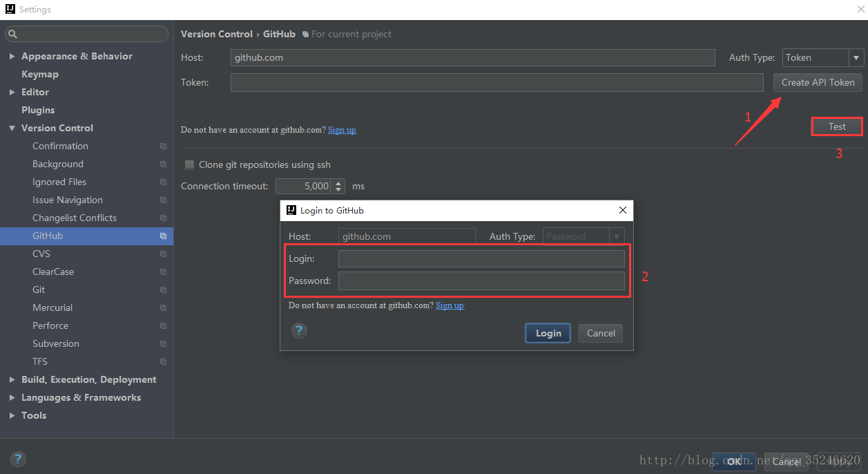Viewport: 868px width, 474px height.
Task: Click the IntelliJ icon in Settings title bar
Action: (10, 10)
